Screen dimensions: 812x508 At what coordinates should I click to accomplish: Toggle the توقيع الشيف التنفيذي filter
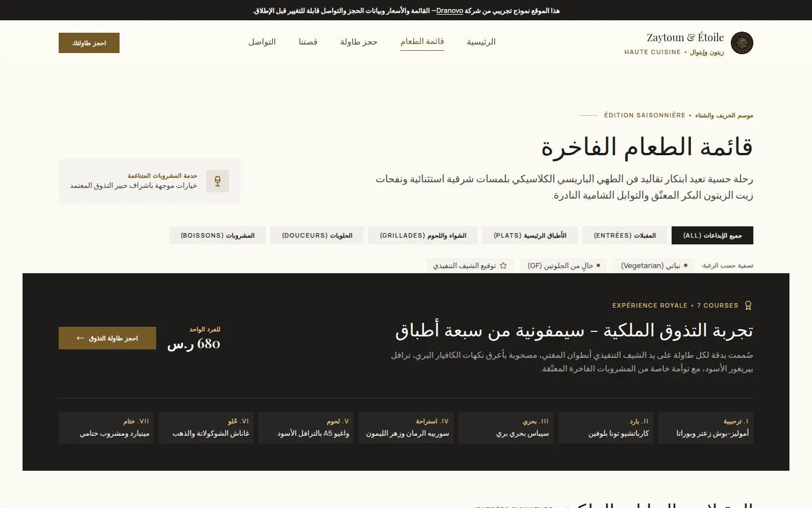pyautogui.click(x=470, y=265)
